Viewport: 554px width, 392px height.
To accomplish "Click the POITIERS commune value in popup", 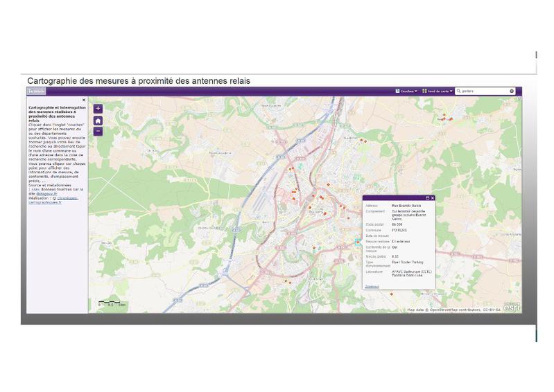I will [399, 230].
